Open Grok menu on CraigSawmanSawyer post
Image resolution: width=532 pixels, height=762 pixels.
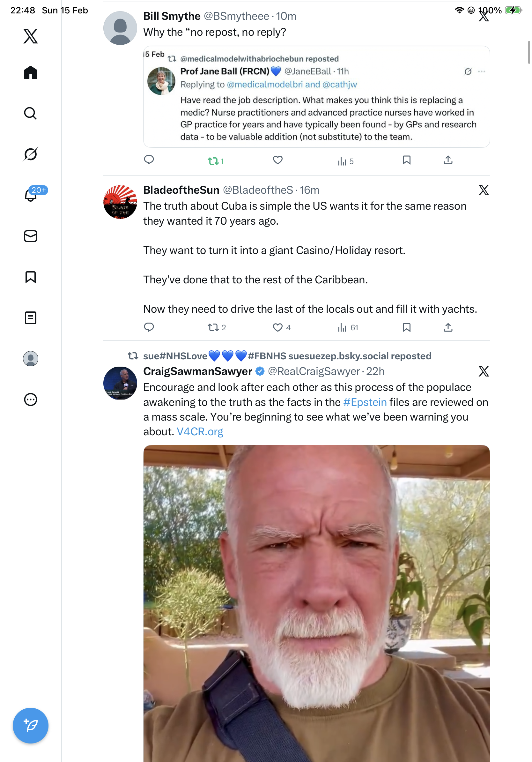484,371
